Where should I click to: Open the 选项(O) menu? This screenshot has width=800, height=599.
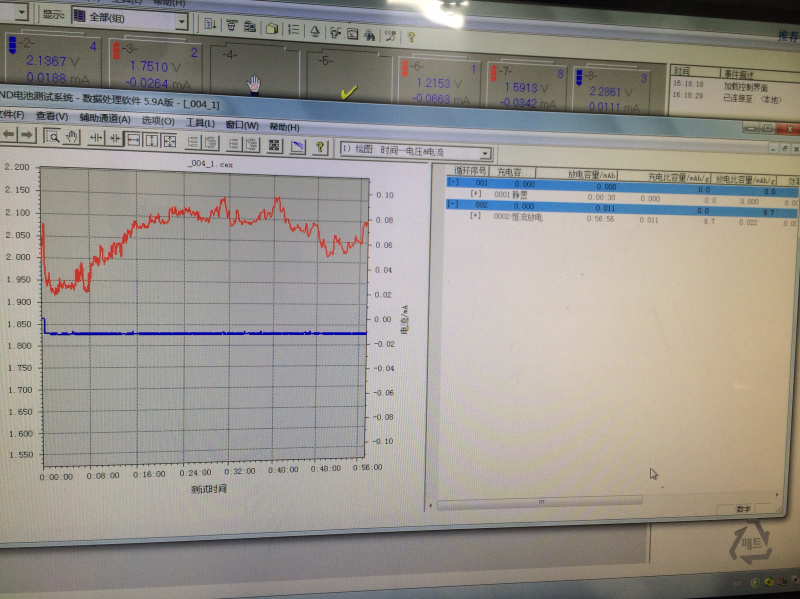point(158,121)
